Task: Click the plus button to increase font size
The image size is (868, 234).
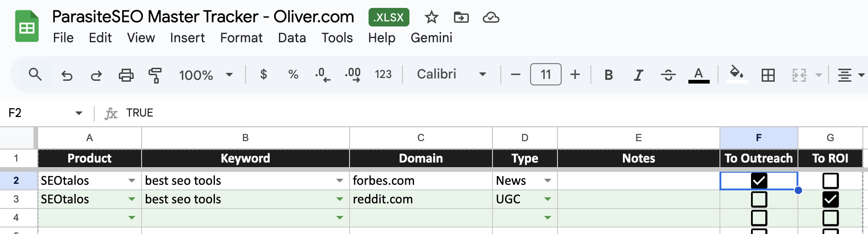Action: [x=575, y=74]
